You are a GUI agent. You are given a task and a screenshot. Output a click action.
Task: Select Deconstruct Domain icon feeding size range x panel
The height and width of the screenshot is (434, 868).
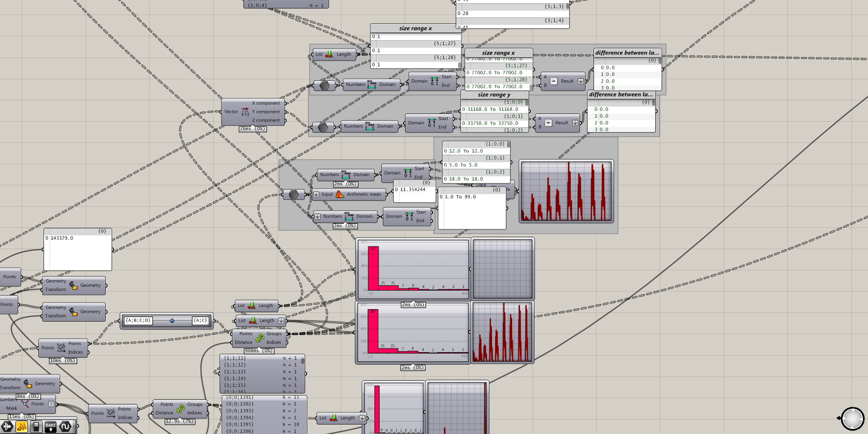tap(434, 81)
